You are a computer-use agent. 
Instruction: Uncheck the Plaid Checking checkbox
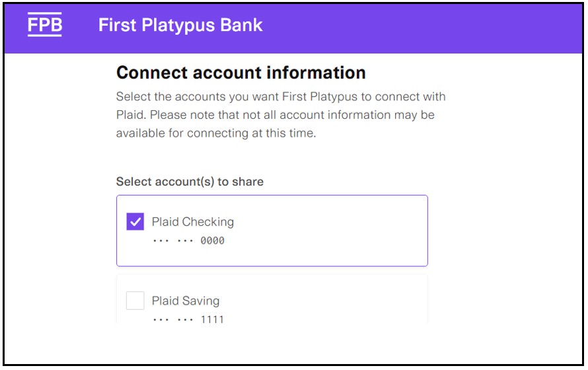click(135, 221)
